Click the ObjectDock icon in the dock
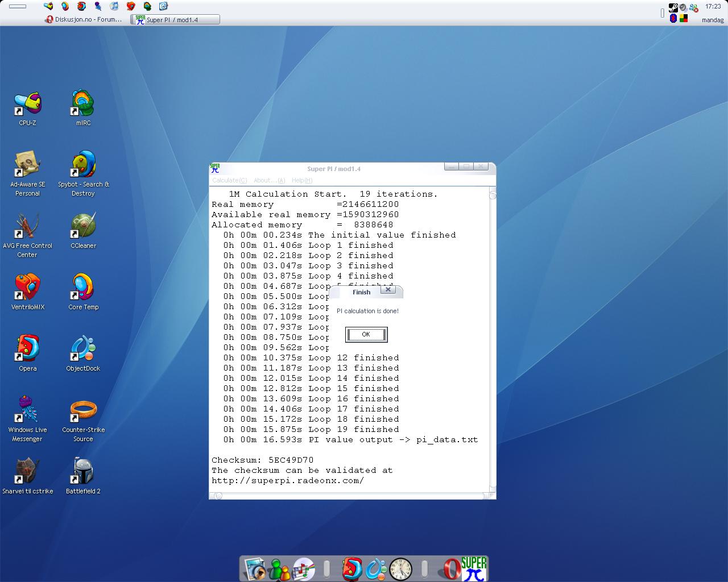The image size is (728, 582). [x=376, y=568]
